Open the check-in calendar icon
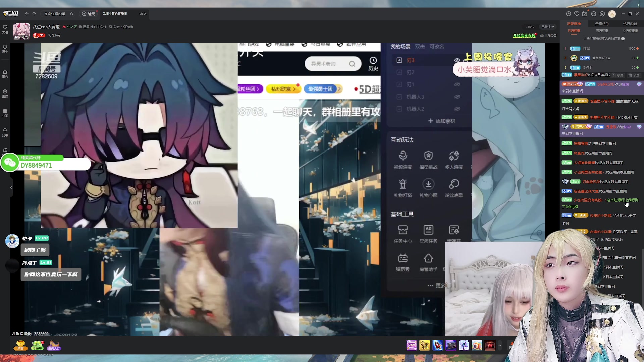This screenshot has height=362, width=644. pyautogui.click(x=585, y=14)
